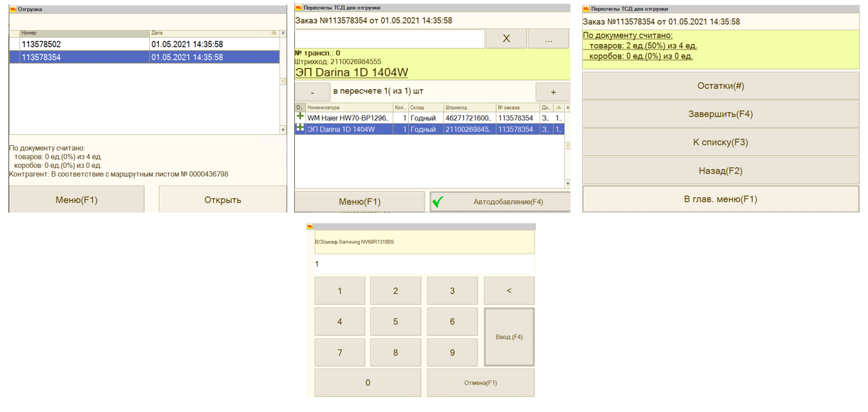Open Меню(F1) in the order recount window
The width and height of the screenshot is (868, 412).
click(359, 202)
